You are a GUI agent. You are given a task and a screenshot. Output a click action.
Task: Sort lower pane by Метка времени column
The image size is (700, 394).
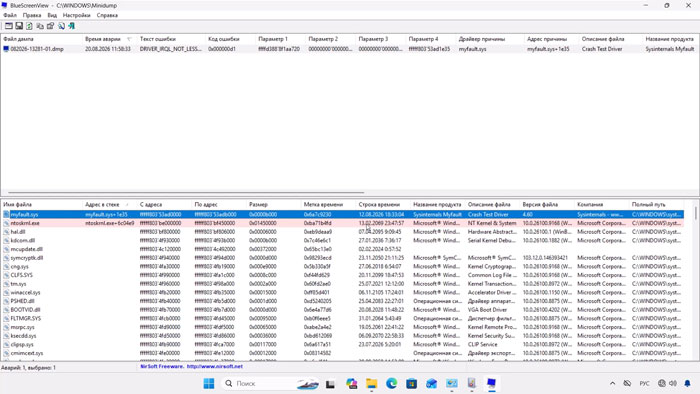click(x=329, y=204)
